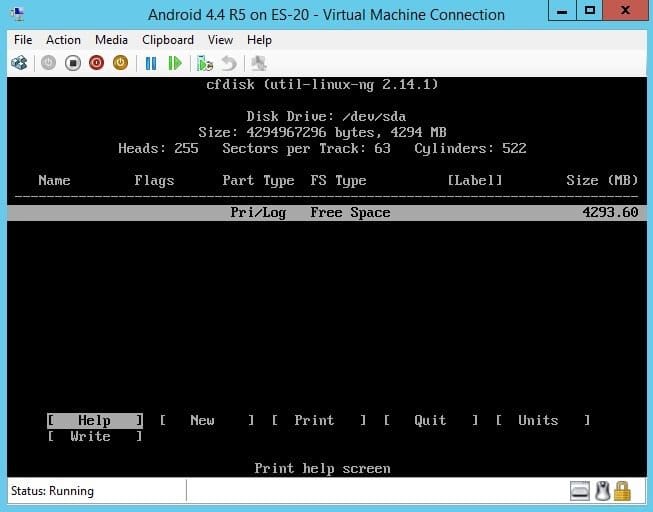This screenshot has width=653, height=512.
Task: Click the padlock security status icon
Action: [622, 491]
